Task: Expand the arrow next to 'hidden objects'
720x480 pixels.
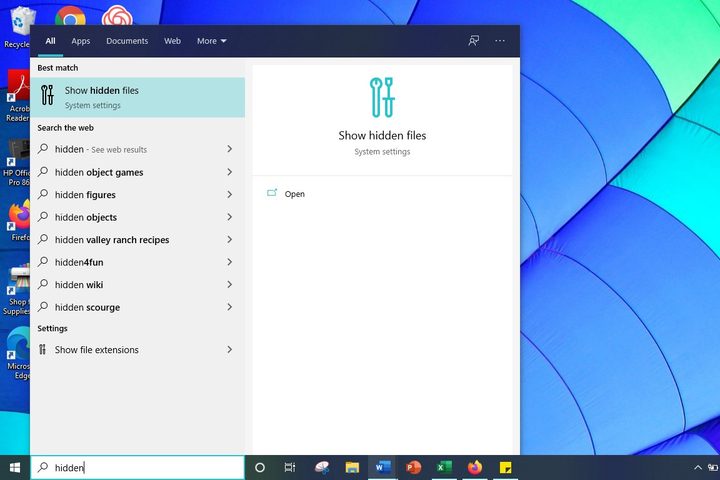Action: click(x=230, y=217)
